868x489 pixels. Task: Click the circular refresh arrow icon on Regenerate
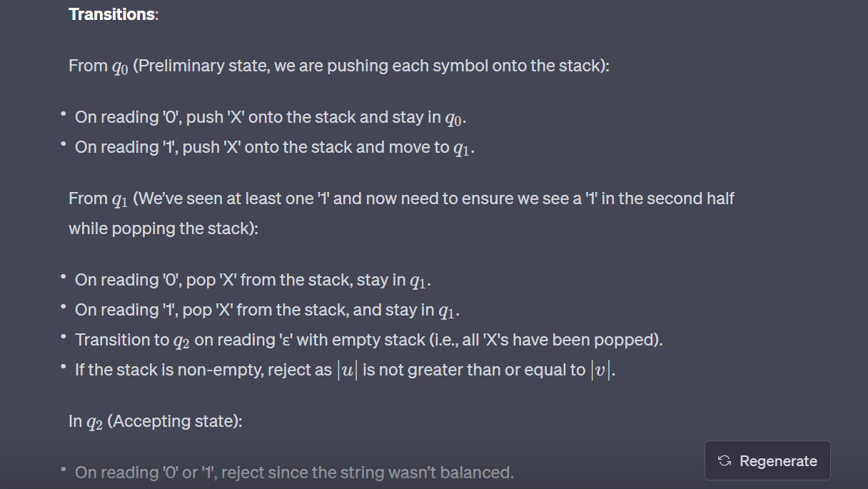click(724, 460)
